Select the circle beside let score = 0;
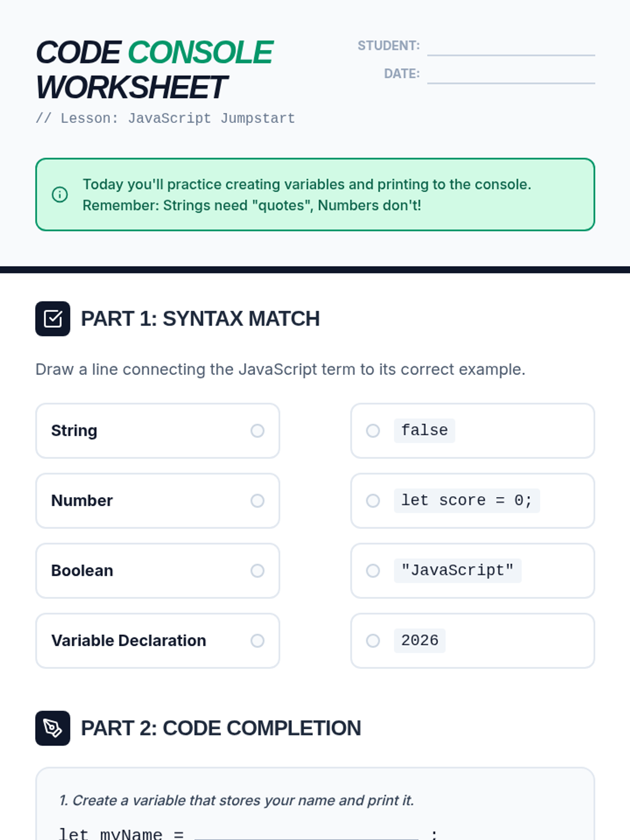The image size is (630, 840). [373, 501]
